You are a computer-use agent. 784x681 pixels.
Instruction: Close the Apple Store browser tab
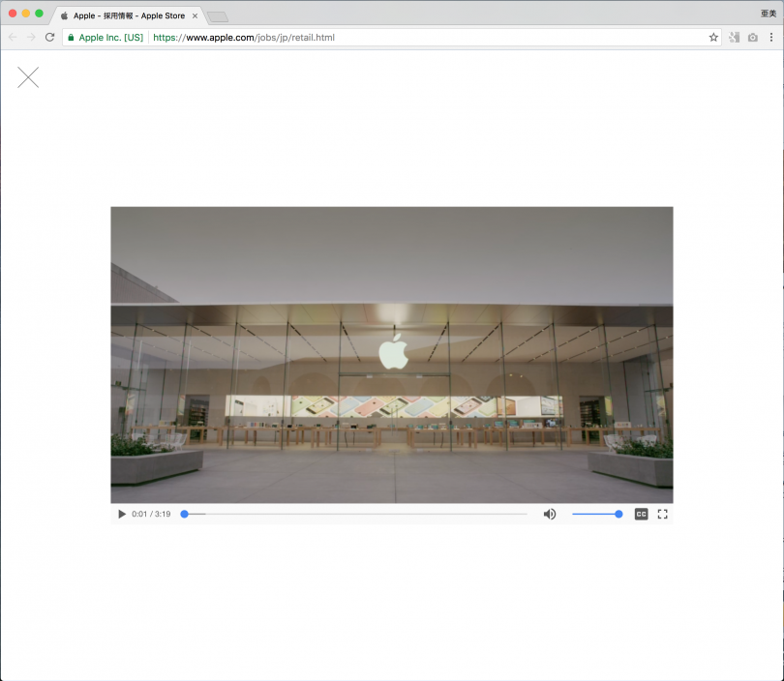tap(195, 16)
